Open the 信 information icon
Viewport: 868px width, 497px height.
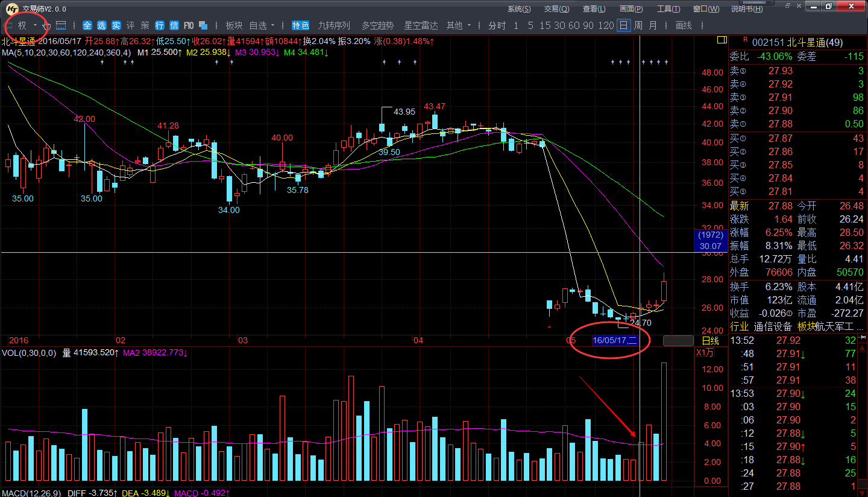pos(174,25)
